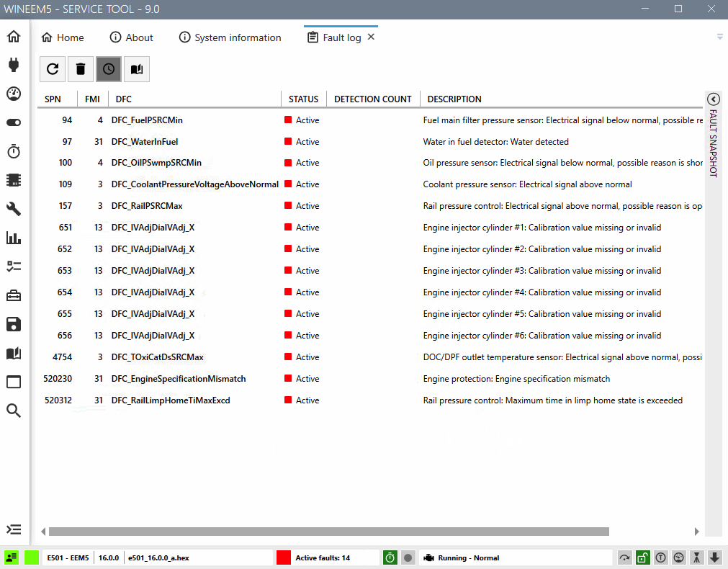The image size is (728, 569).
Task: Switch to the System information tab
Action: tap(230, 37)
